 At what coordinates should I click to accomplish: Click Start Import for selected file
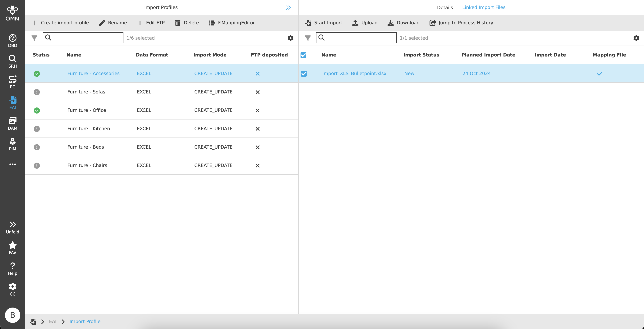click(x=324, y=23)
